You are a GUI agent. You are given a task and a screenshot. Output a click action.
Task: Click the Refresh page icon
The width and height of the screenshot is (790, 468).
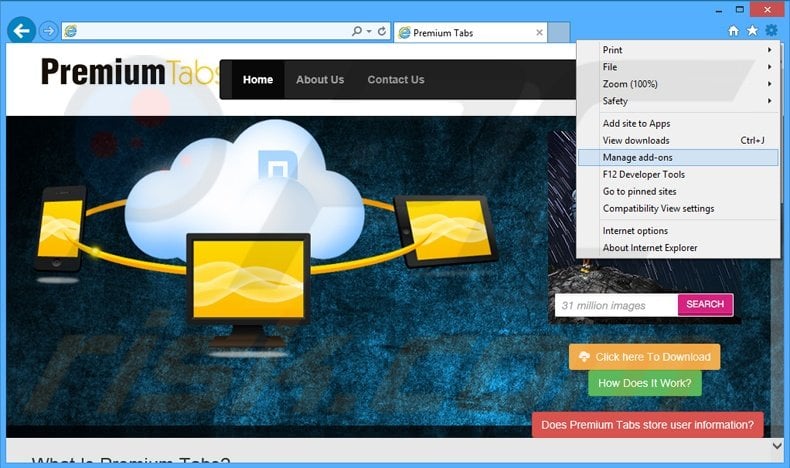tap(382, 31)
